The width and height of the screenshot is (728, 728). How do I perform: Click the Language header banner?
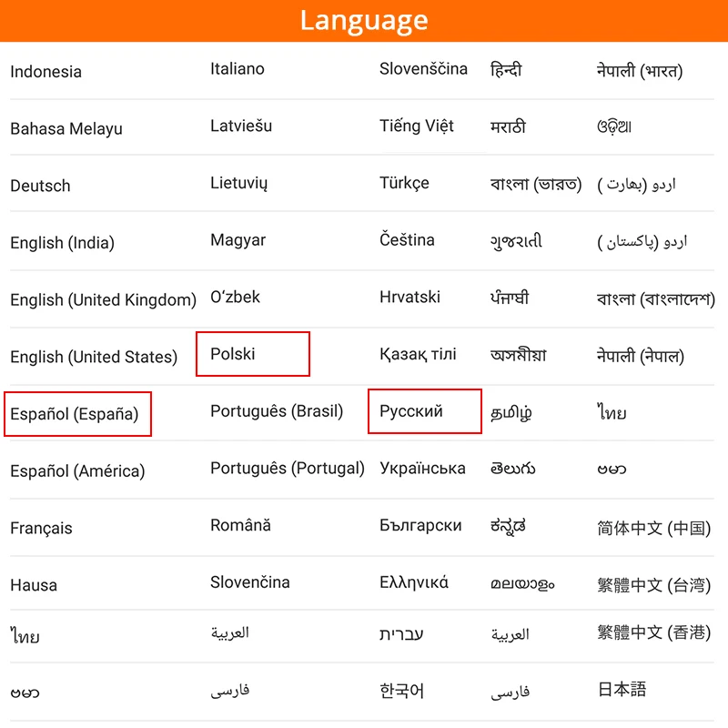[364, 20]
